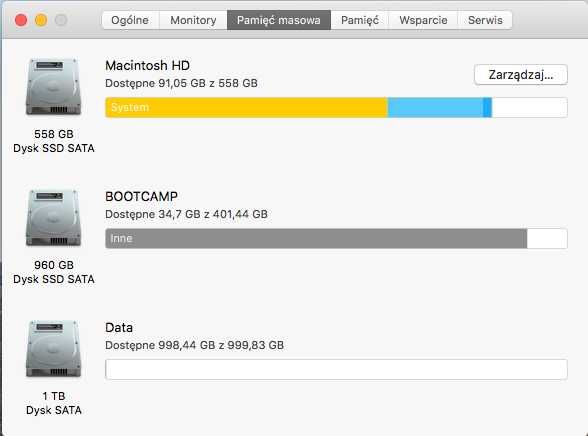Click text 'Dostępne 91,05 GB z 558 GB'

pos(181,83)
